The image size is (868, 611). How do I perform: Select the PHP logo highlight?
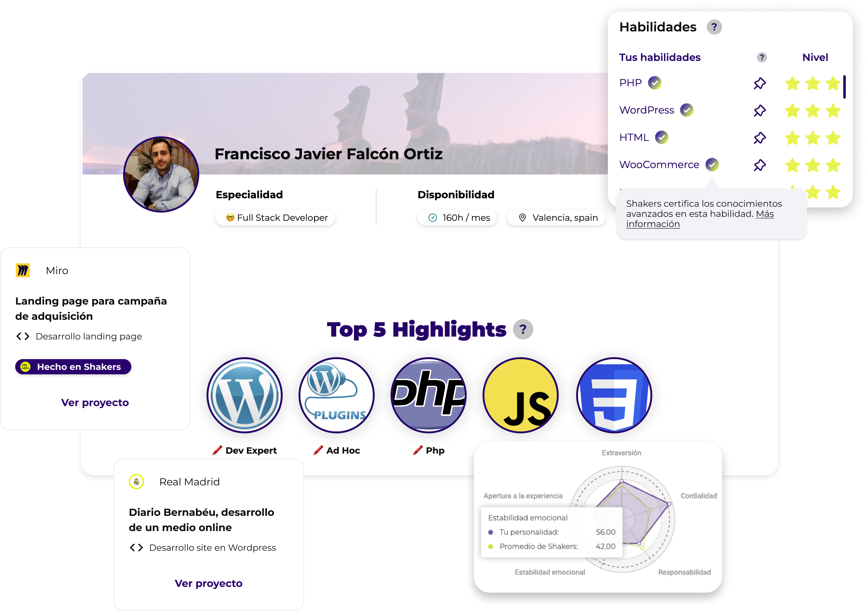coord(428,395)
